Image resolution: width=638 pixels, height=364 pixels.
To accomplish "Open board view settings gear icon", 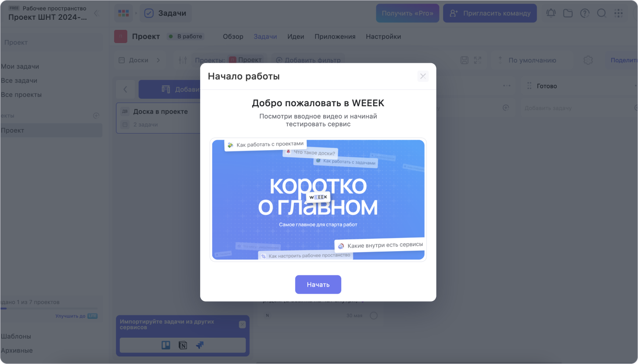I will [x=588, y=60].
